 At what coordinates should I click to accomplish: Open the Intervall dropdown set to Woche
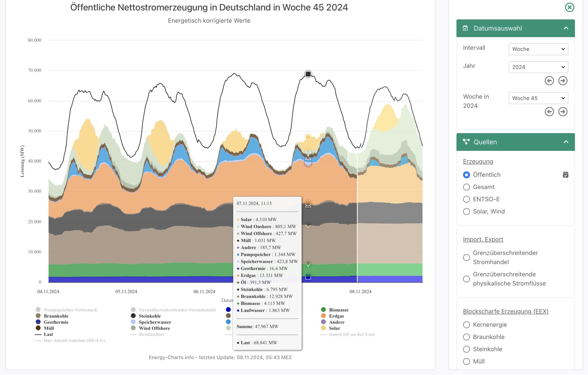[538, 49]
